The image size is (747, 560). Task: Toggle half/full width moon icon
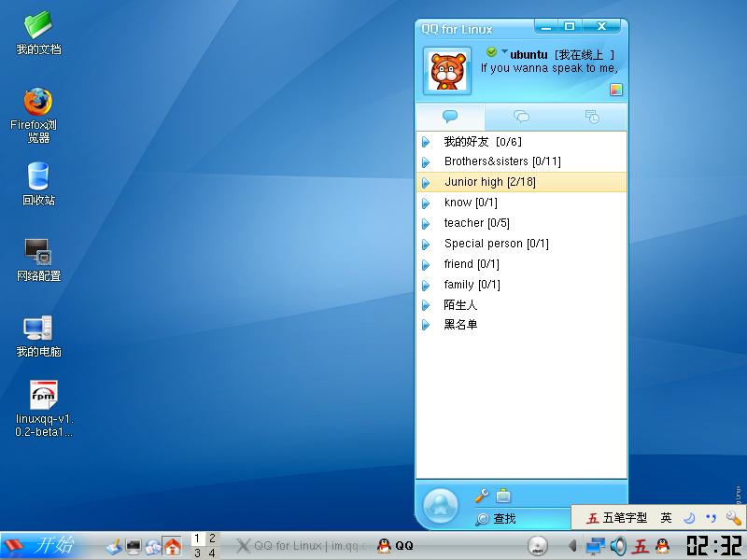[x=689, y=518]
